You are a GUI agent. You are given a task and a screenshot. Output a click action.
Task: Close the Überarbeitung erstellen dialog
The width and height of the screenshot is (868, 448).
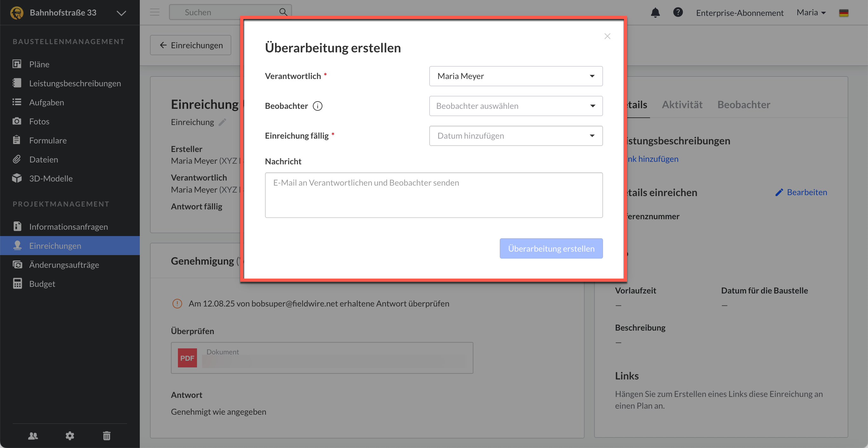(x=607, y=36)
